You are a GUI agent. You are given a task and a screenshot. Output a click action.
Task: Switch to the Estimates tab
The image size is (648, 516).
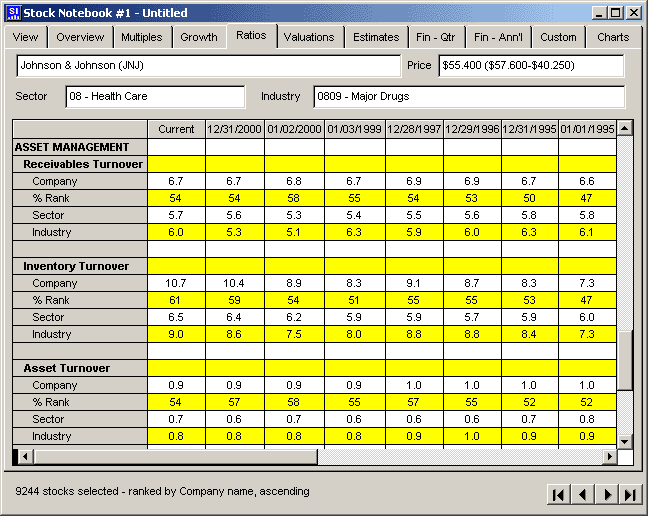tap(376, 37)
